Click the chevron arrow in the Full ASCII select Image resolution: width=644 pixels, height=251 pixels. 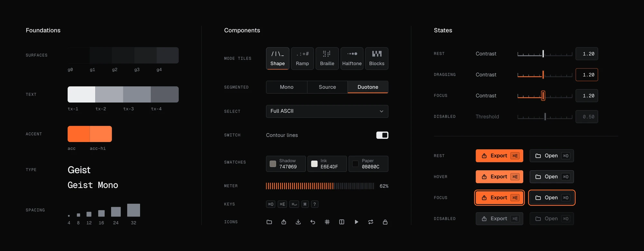pyautogui.click(x=382, y=111)
